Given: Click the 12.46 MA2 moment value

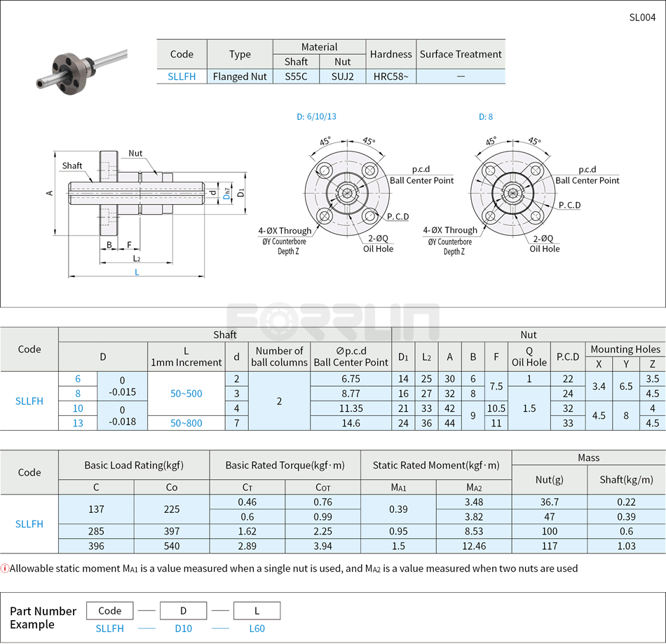Looking at the screenshot, I should point(474,546).
